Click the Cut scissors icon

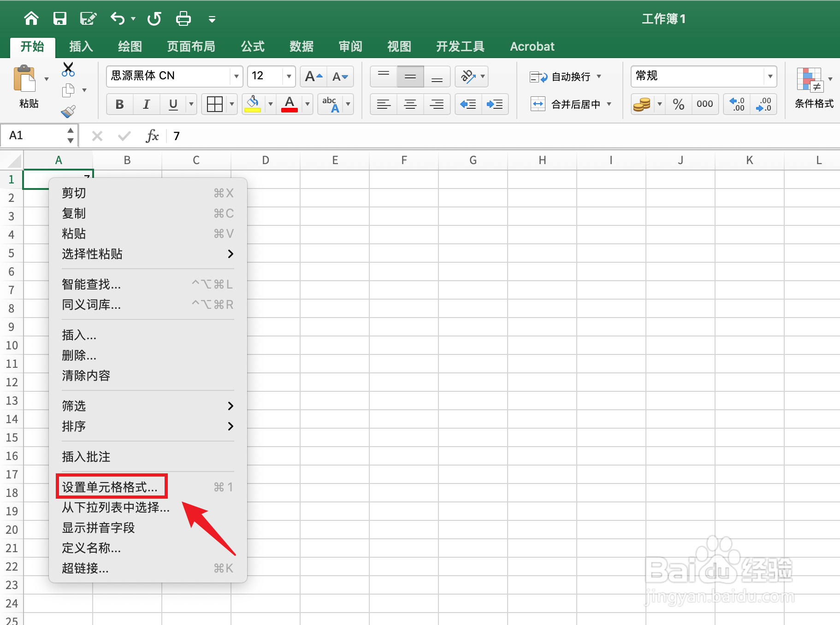68,70
